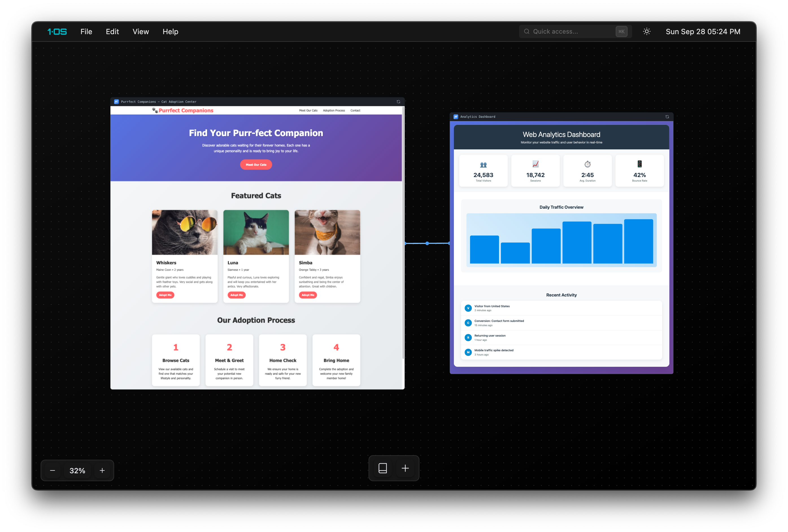788x532 pixels.
Task: Open the Help menu
Action: coord(170,32)
